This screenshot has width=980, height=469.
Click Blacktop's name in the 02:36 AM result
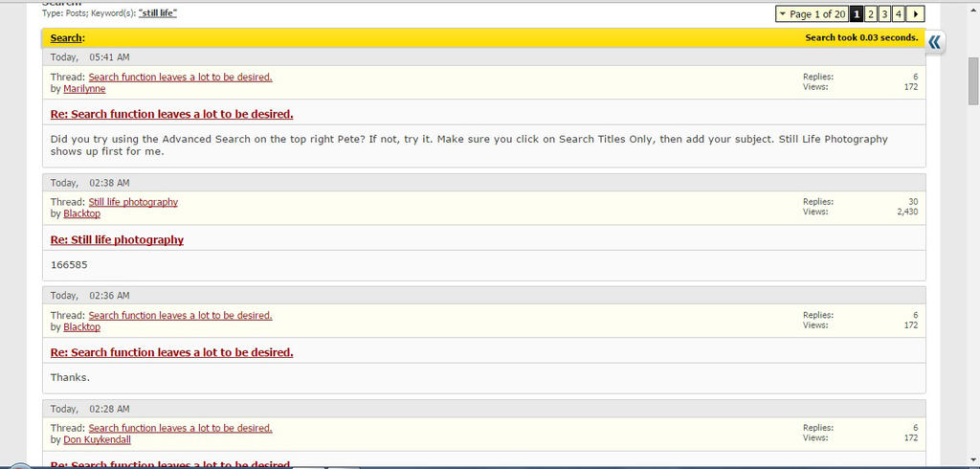(x=81, y=327)
